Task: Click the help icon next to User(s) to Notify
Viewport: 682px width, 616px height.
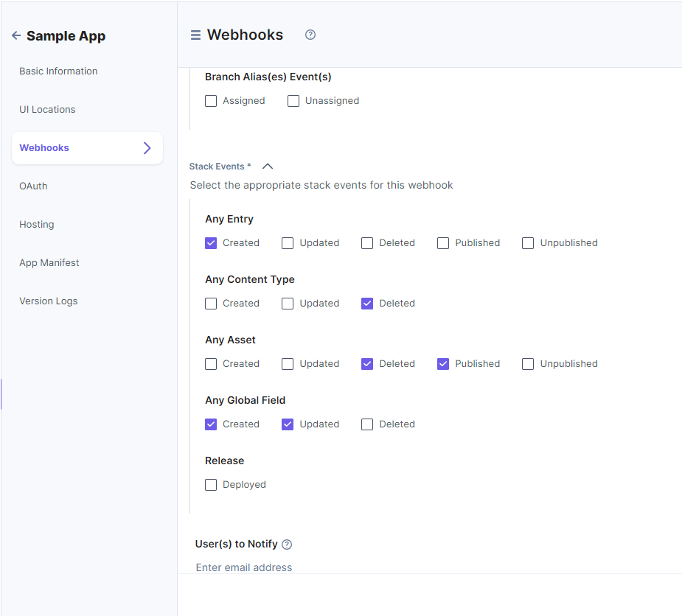Action: click(287, 544)
